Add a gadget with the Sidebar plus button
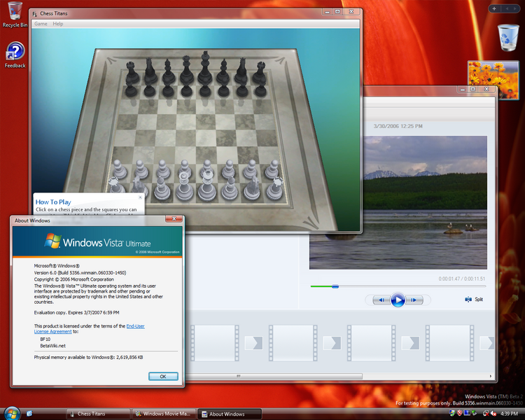 pyautogui.click(x=494, y=8)
